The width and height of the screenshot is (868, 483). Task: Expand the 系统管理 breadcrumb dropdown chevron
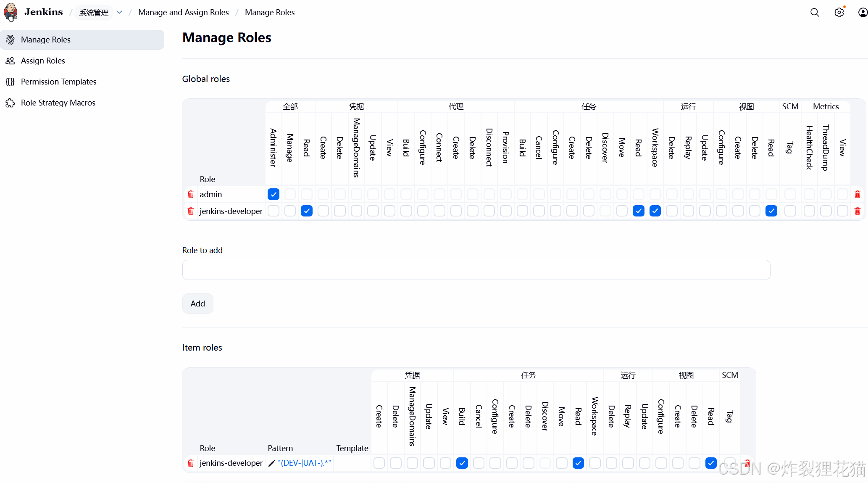[119, 13]
